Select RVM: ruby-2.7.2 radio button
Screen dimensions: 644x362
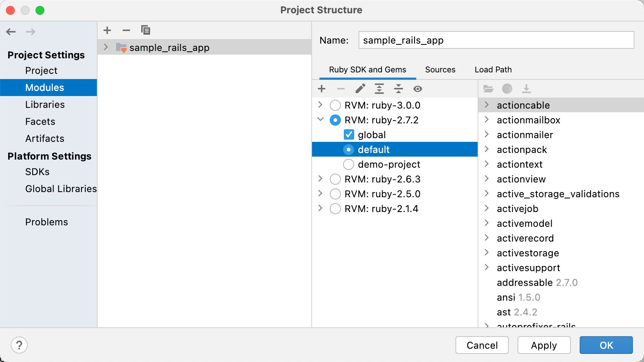click(x=335, y=120)
